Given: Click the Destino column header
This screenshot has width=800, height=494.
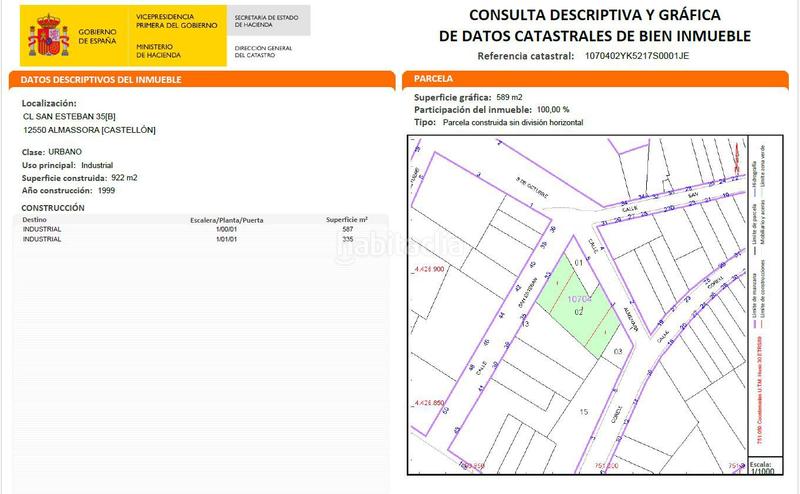Looking at the screenshot, I should [36, 218].
